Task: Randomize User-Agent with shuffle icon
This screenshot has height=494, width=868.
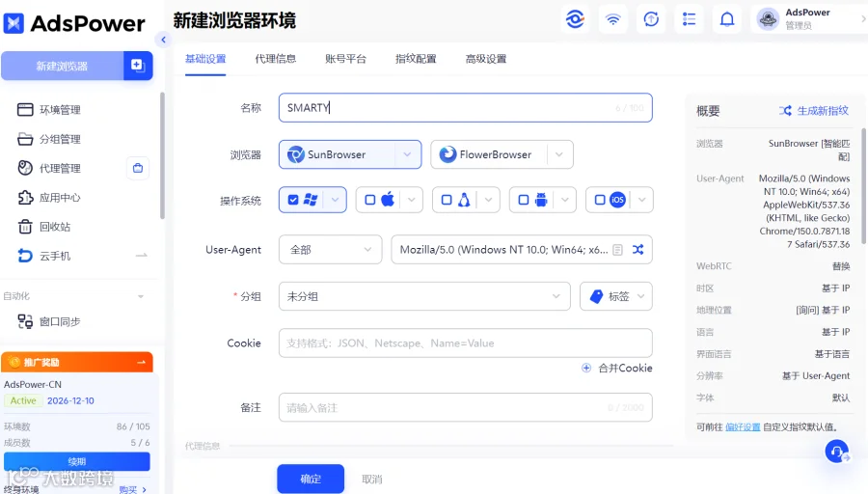Action: pos(638,250)
